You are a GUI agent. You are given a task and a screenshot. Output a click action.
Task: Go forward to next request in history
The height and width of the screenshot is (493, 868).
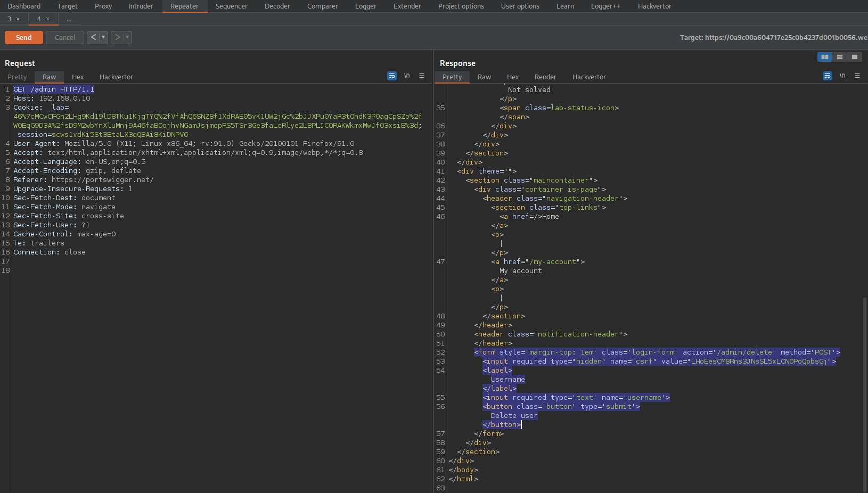tap(117, 37)
